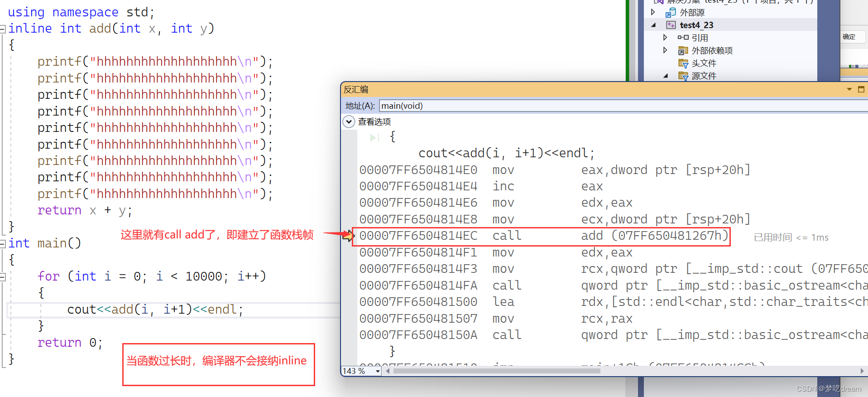Expand the 外部依赖项 tree node
This screenshot has width=868, height=397.
click(x=665, y=50)
